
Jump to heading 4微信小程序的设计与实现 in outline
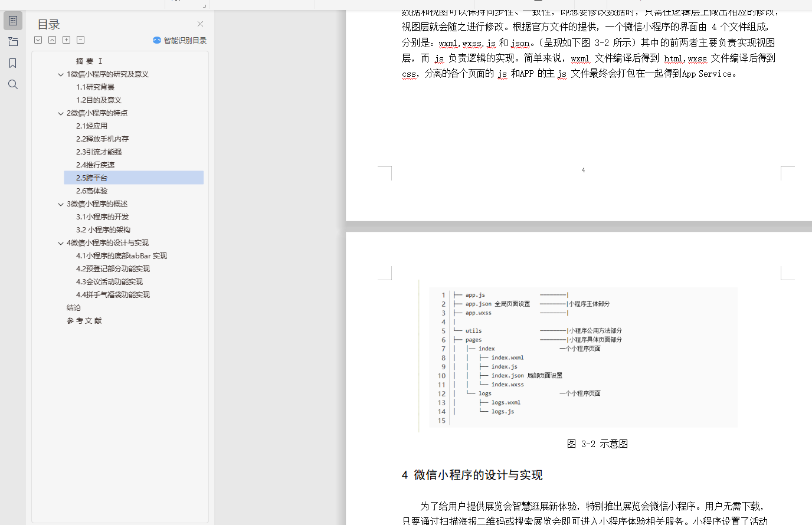(x=107, y=242)
